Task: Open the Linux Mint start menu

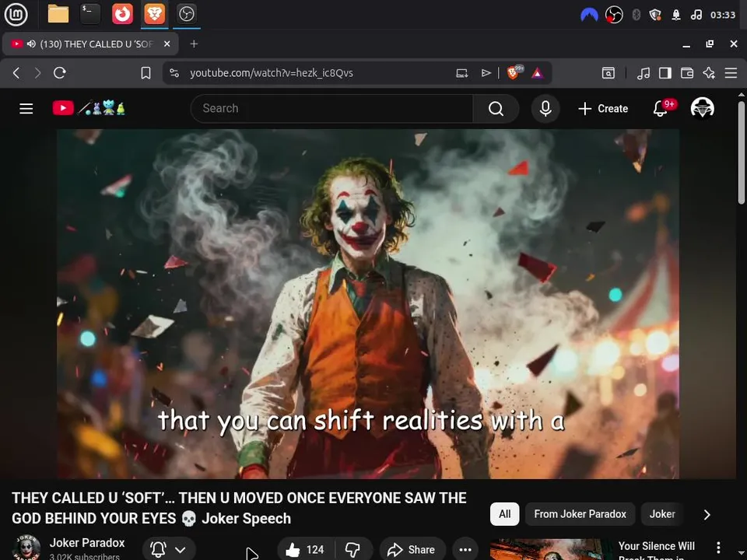Action: [16, 14]
